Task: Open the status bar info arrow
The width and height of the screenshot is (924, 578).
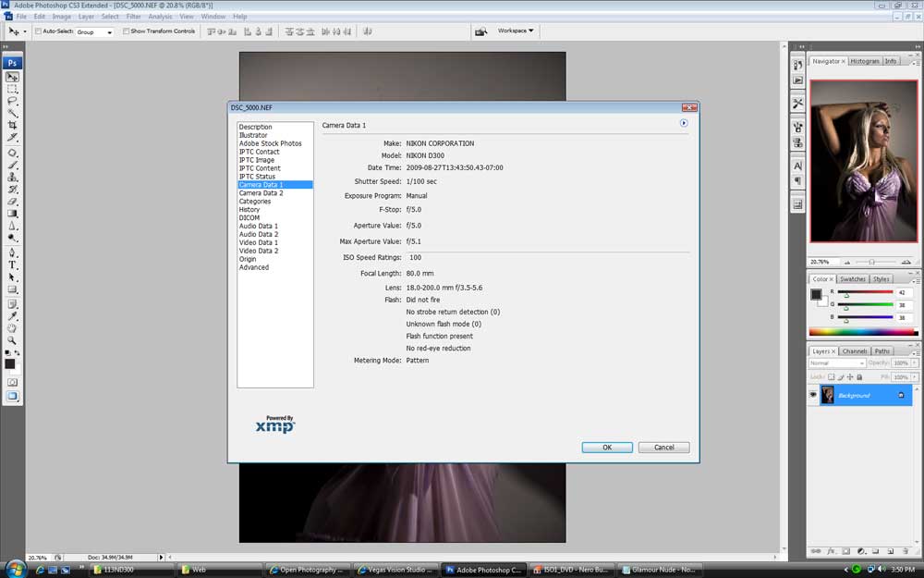Action: [x=161, y=558]
